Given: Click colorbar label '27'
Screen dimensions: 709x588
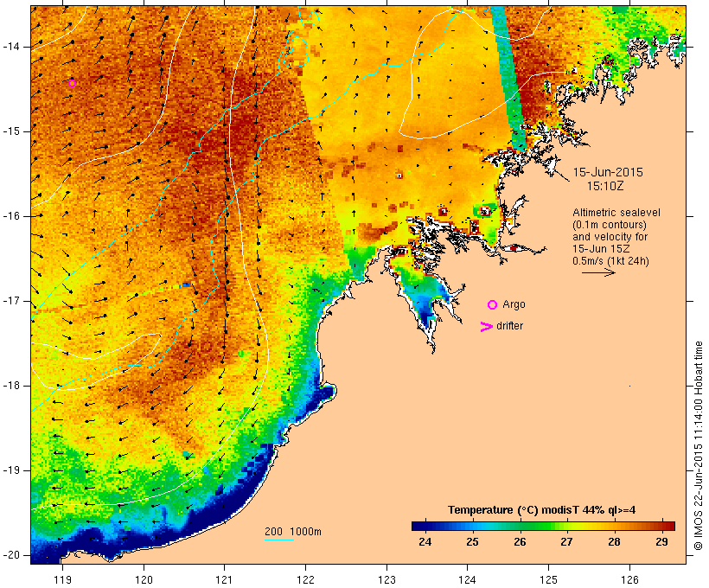Looking at the screenshot, I should (x=566, y=541).
